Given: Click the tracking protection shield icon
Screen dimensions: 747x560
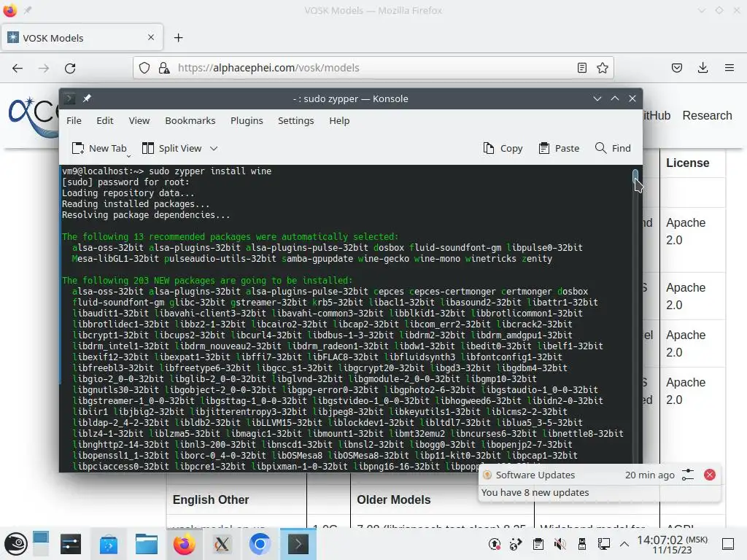Looking at the screenshot, I should coord(144,68).
